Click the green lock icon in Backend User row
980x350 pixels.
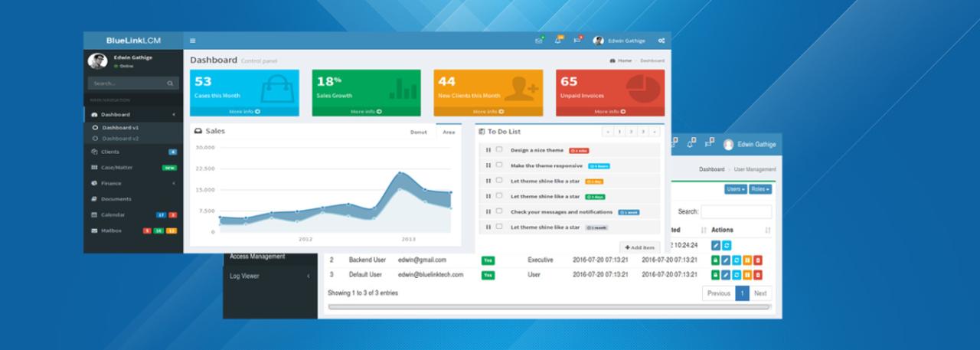coord(716,260)
